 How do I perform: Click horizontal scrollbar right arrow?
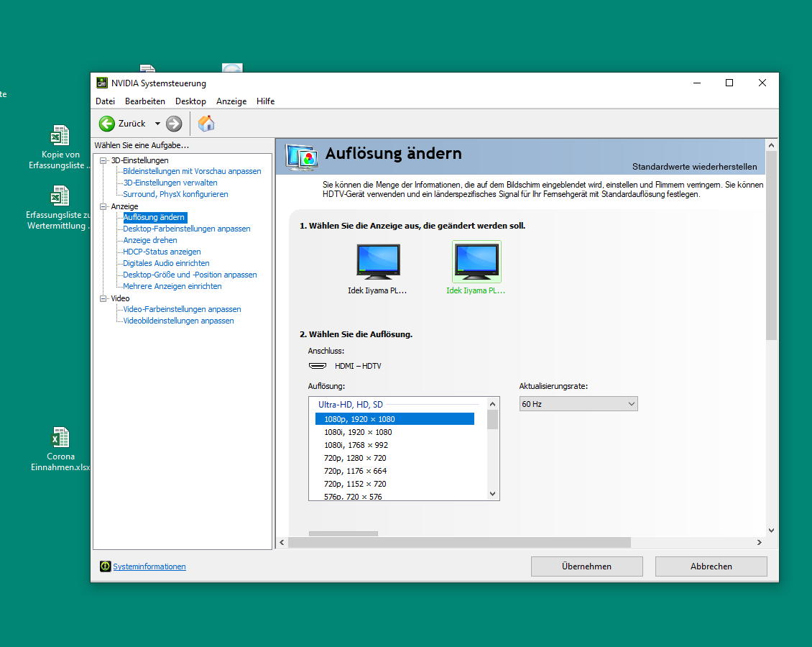[759, 542]
